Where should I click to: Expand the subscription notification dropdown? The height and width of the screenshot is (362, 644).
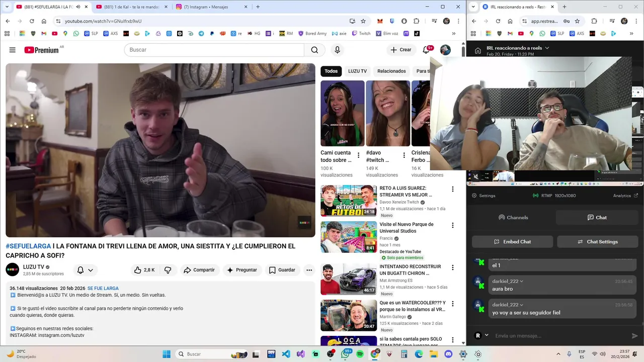coord(91,270)
